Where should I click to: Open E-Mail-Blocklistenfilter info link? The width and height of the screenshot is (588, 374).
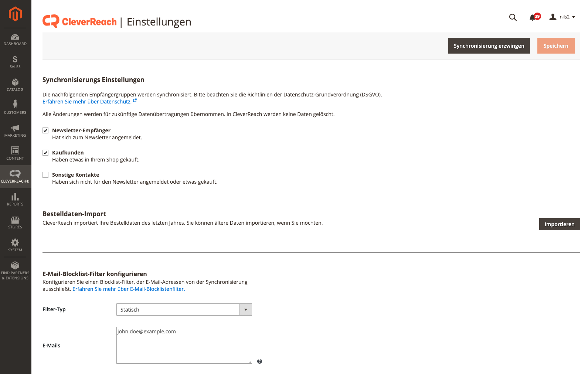coord(129,289)
